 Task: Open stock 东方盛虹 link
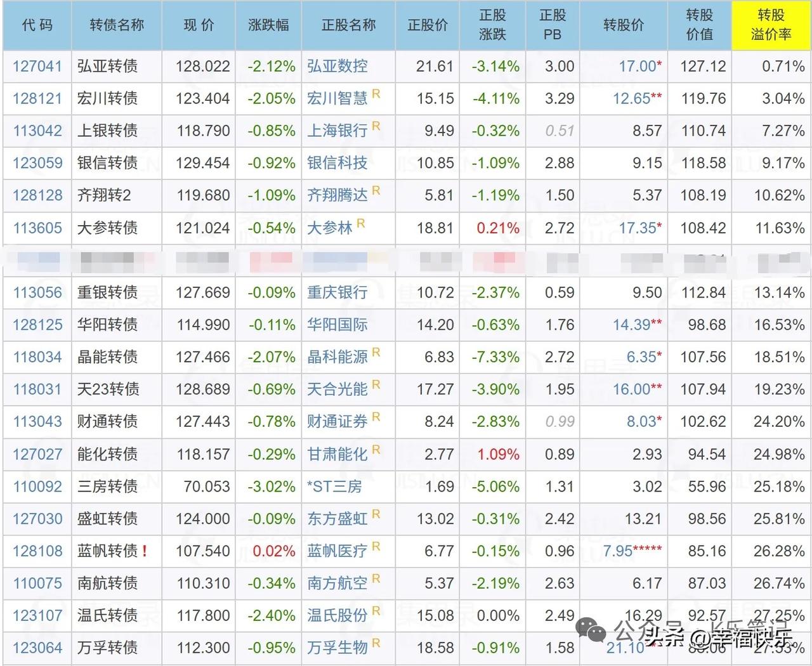tap(337, 519)
